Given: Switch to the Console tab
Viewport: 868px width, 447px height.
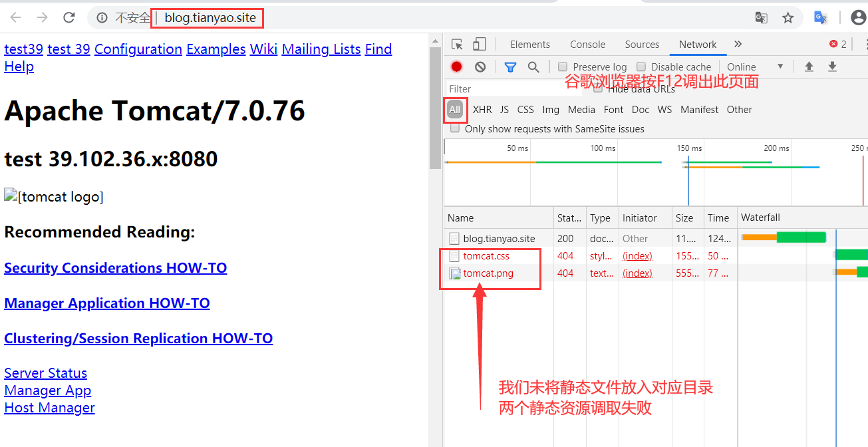Looking at the screenshot, I should click(x=587, y=45).
